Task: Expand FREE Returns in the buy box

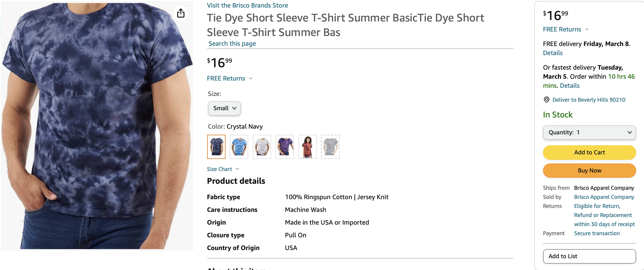Action: click(x=587, y=29)
